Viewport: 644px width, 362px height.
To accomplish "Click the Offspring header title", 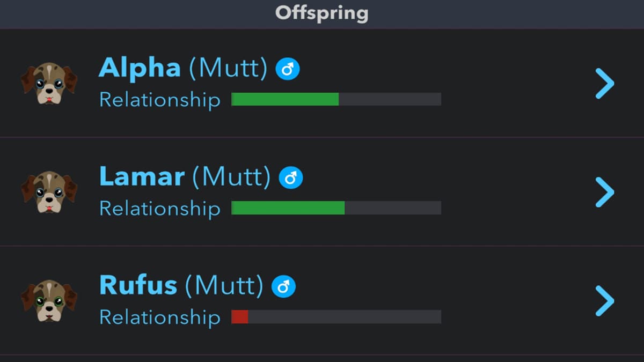I will [322, 13].
